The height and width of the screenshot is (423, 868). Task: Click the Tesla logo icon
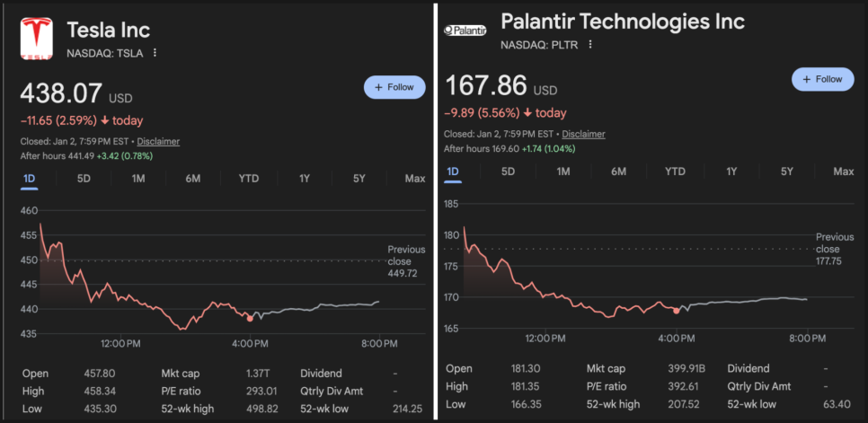pyautogui.click(x=36, y=38)
